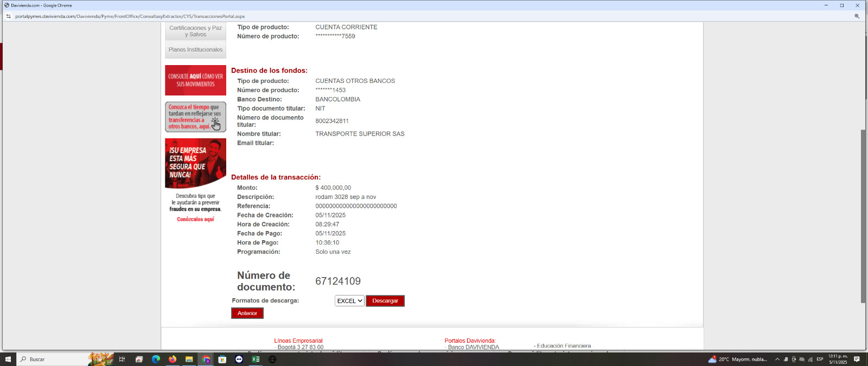868x366 pixels.
Task: Open the EXCEL download format dropdown
Action: 349,301
